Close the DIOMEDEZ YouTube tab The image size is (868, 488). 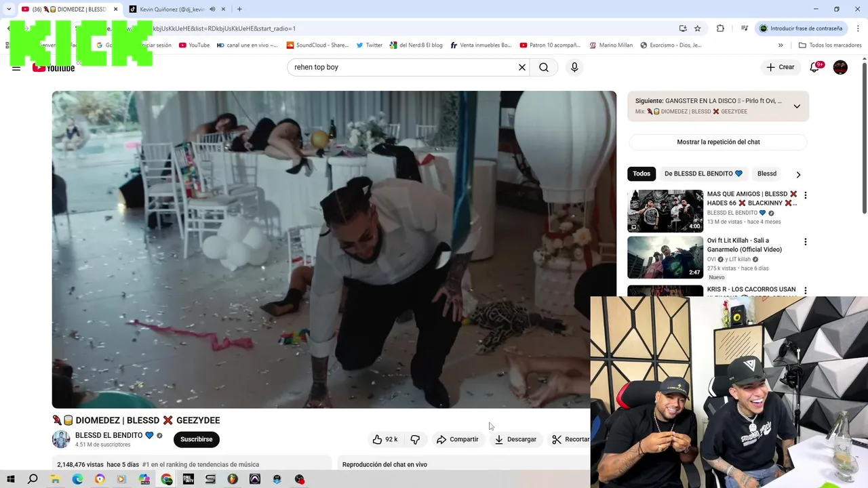(116, 9)
